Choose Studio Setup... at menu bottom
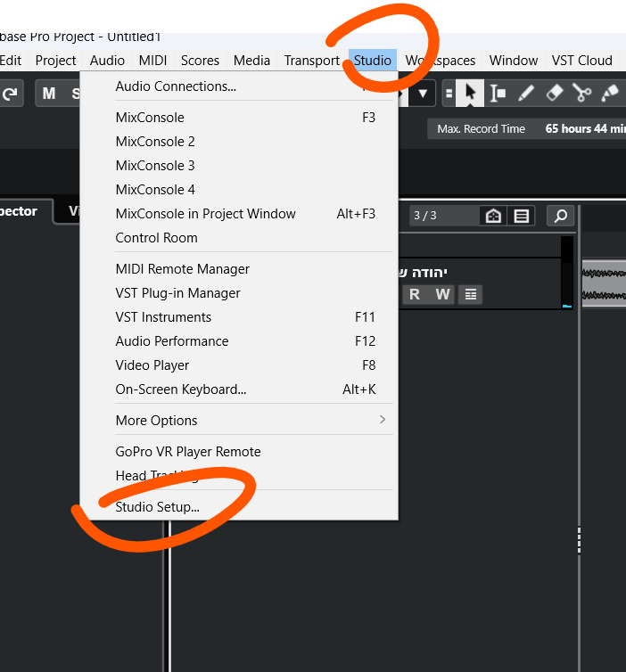Viewport: 626px width, 672px height. click(239, 506)
